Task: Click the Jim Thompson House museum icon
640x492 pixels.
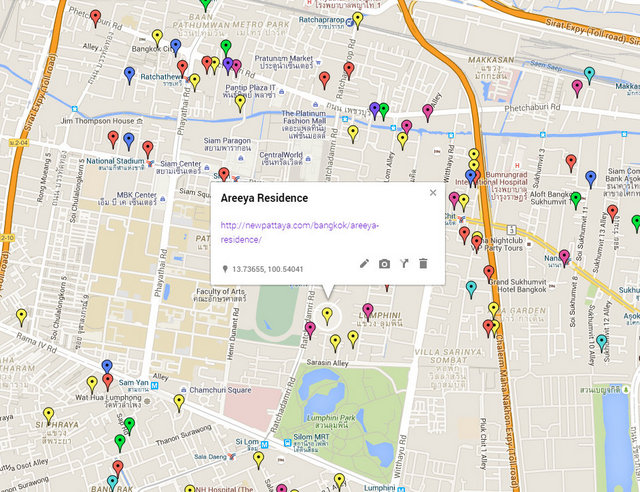Action: [x=140, y=121]
